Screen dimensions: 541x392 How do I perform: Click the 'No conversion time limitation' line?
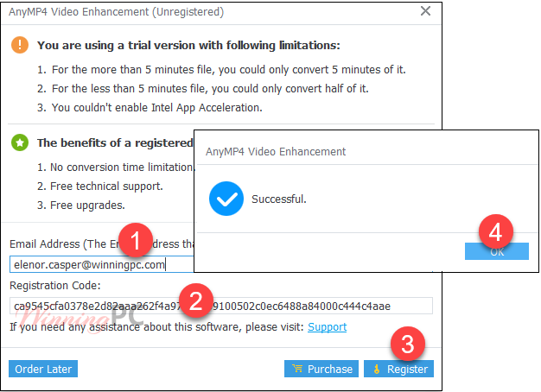116,168
